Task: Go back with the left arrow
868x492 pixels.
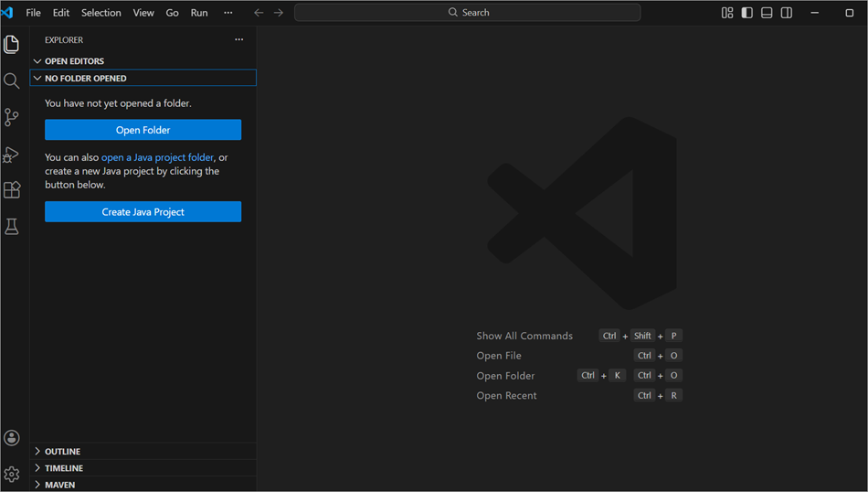Action: pos(259,12)
